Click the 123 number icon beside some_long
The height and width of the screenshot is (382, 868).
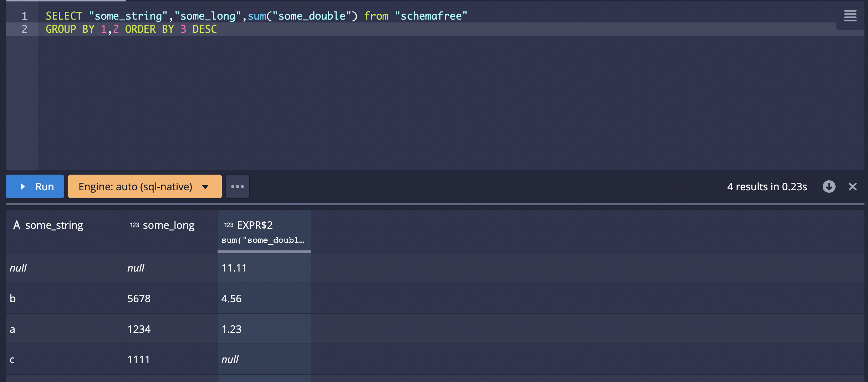point(134,225)
